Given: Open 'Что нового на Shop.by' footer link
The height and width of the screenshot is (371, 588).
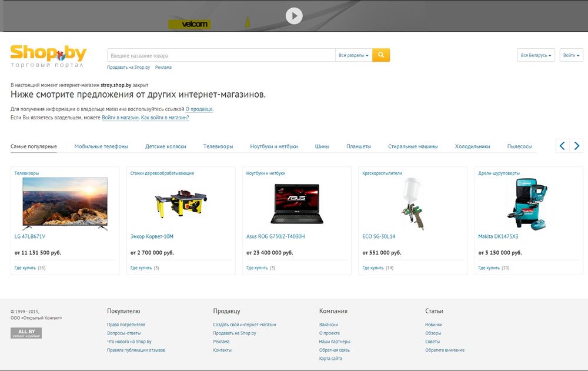Looking at the screenshot, I should [x=129, y=342].
